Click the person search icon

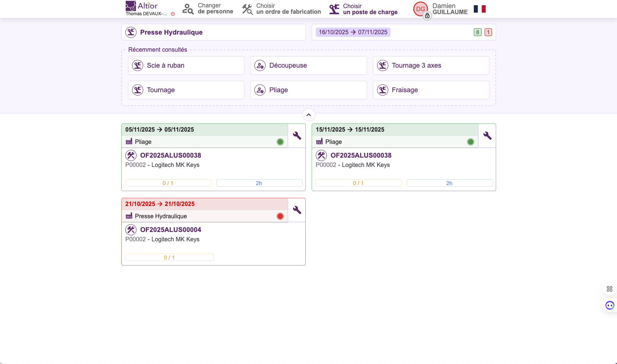[x=188, y=9]
